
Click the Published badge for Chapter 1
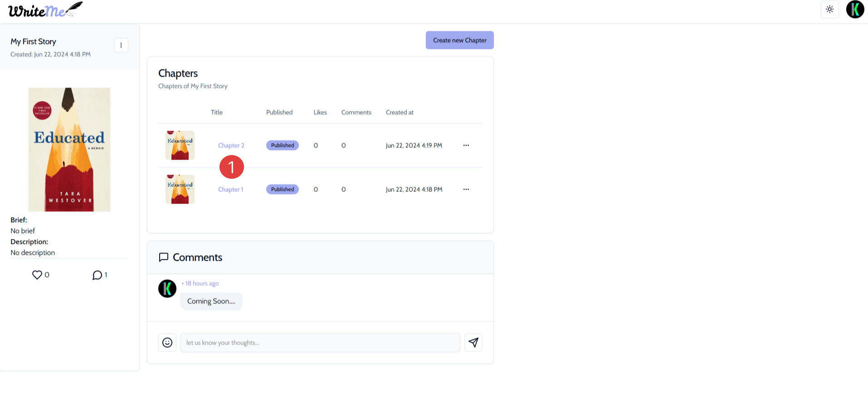click(x=282, y=190)
